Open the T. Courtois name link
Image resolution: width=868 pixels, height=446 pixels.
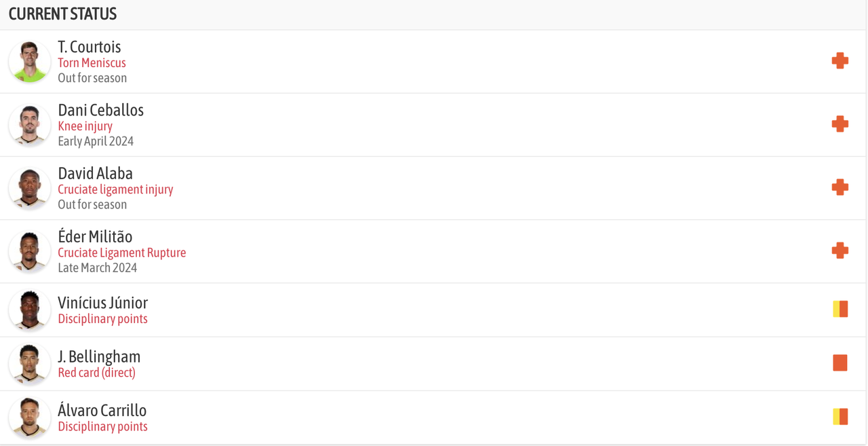(90, 47)
